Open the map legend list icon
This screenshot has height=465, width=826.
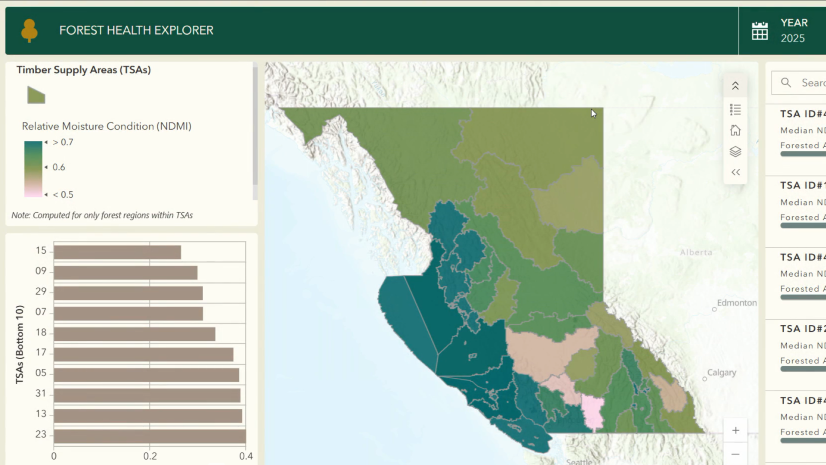tap(735, 110)
